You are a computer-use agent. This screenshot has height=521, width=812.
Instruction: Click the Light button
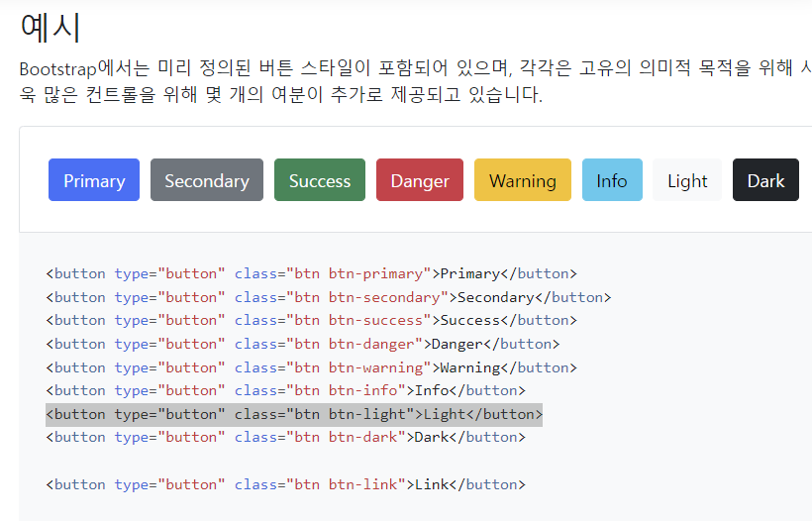tap(687, 179)
